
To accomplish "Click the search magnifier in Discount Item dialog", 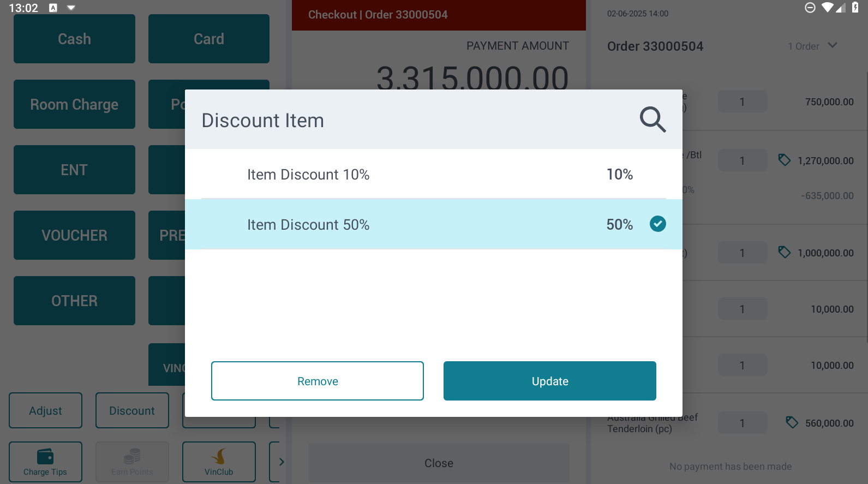I will [x=653, y=119].
